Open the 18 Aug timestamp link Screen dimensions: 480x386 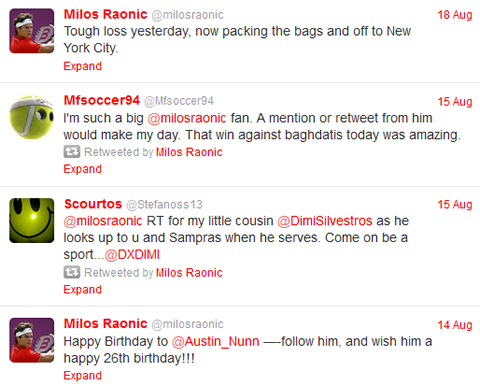[x=455, y=15]
